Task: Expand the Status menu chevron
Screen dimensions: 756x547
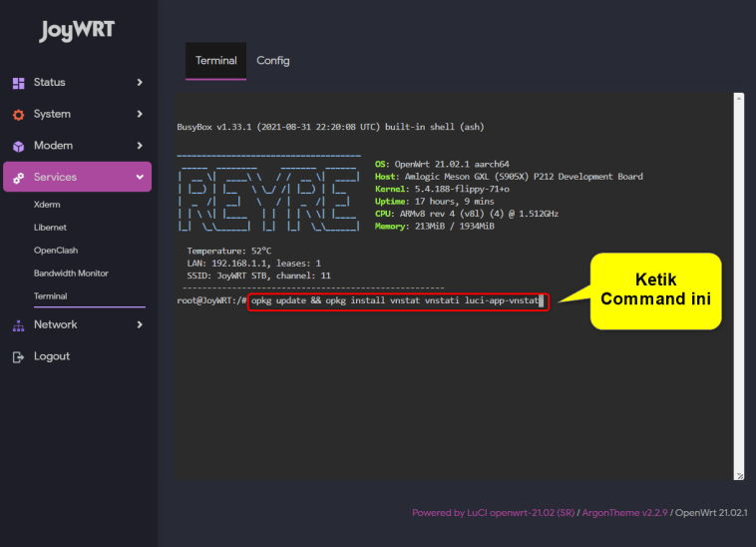Action: (x=140, y=83)
